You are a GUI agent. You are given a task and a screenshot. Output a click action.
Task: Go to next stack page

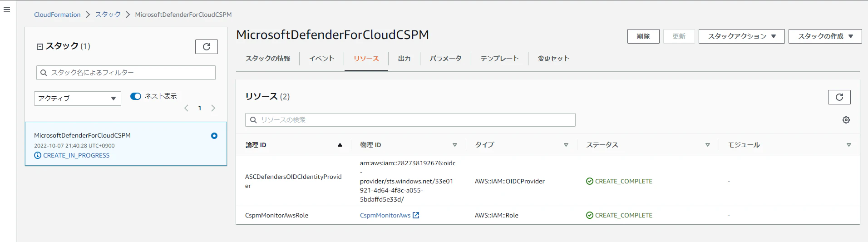tap(213, 108)
